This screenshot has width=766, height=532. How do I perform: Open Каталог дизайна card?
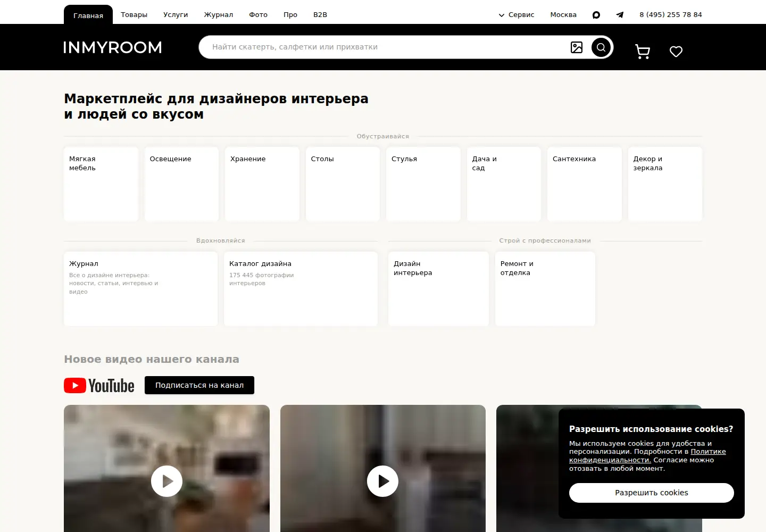(301, 289)
